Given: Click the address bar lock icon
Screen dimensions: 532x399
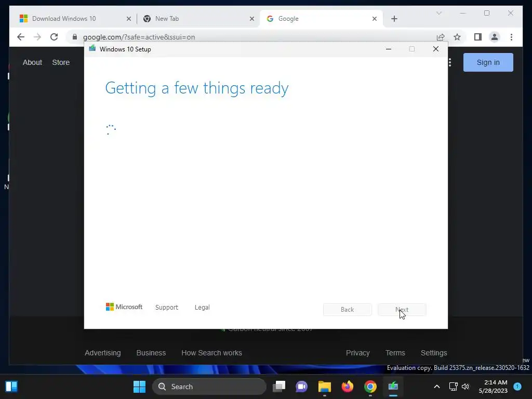Looking at the screenshot, I should pyautogui.click(x=75, y=37).
